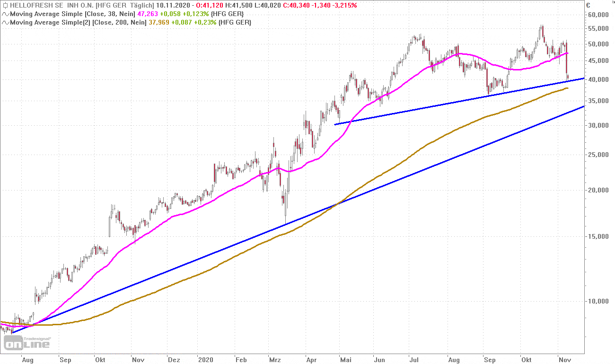
Task: Click the magenta average value 47,263
Action: (x=148, y=14)
